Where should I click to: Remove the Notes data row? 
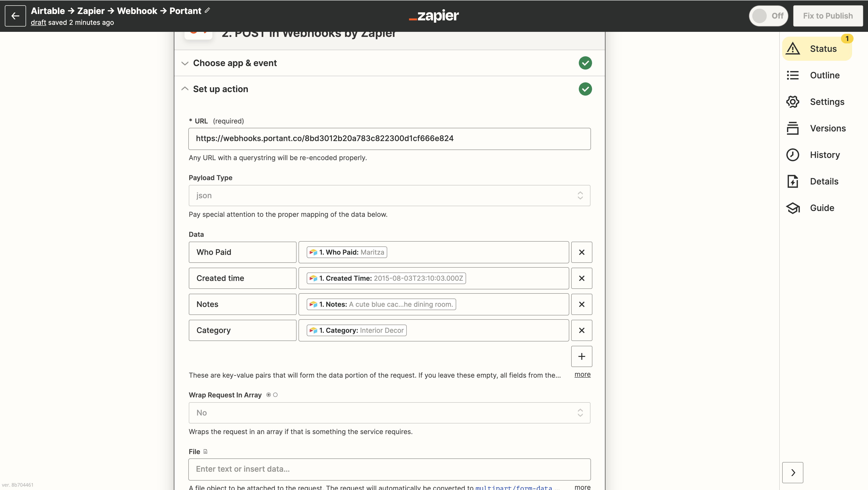[581, 304]
